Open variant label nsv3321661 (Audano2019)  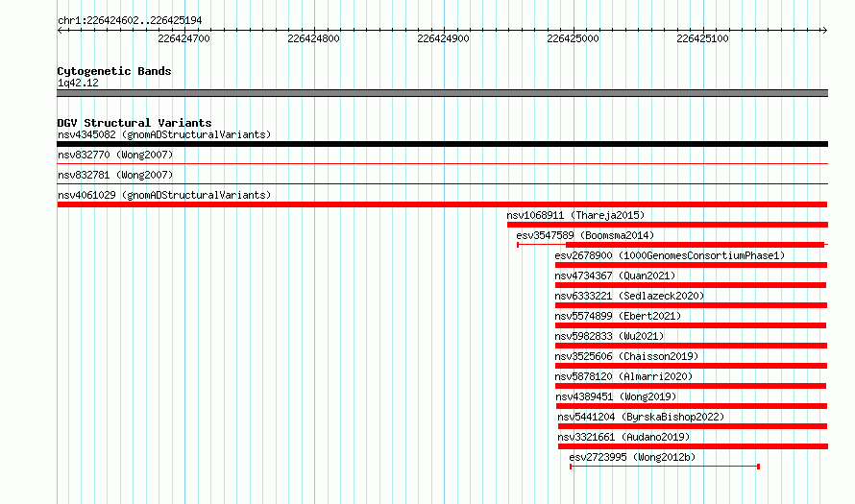(x=623, y=437)
